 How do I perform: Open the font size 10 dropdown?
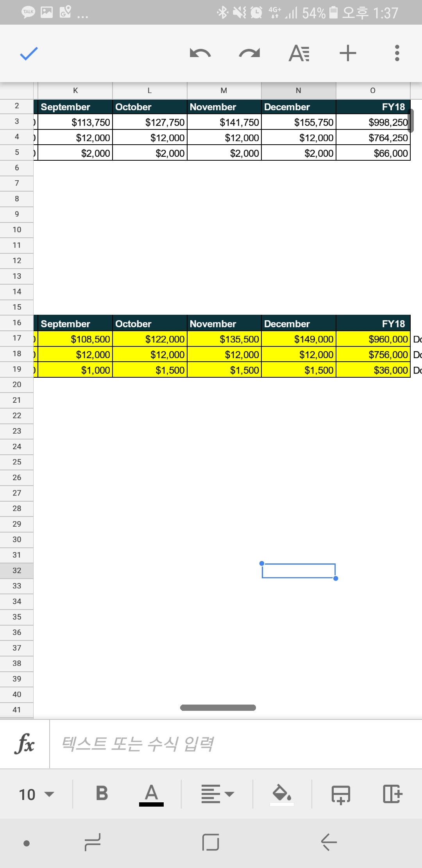[x=36, y=794]
